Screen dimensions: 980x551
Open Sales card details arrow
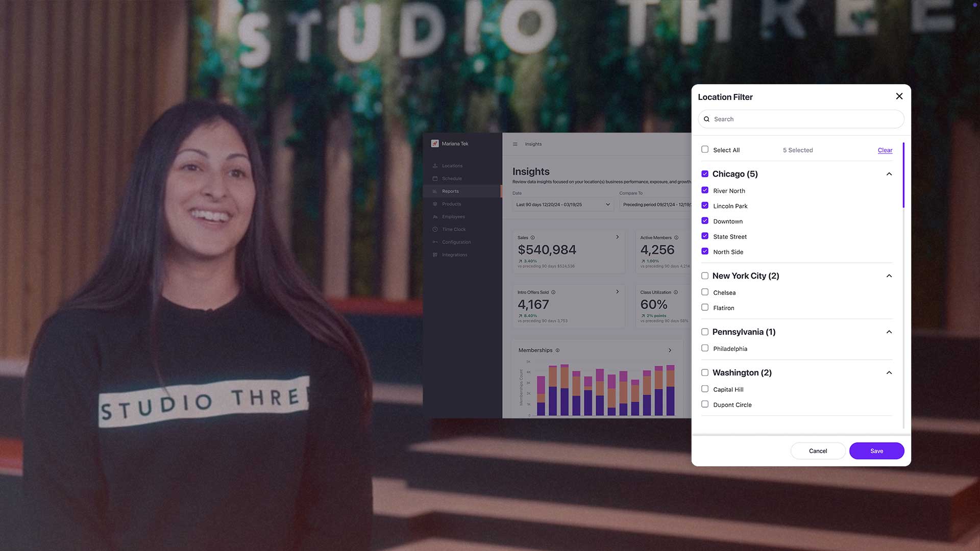click(617, 237)
